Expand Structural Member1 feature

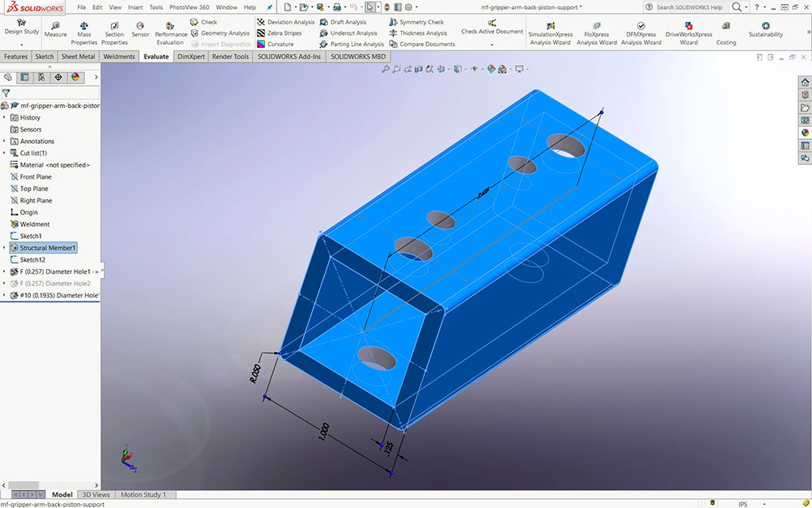[4, 248]
